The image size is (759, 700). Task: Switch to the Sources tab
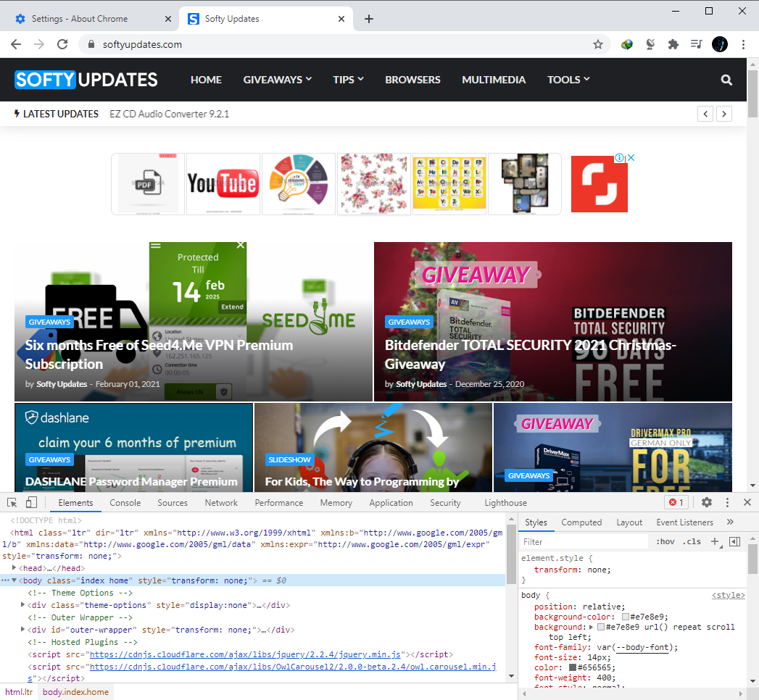click(x=173, y=503)
